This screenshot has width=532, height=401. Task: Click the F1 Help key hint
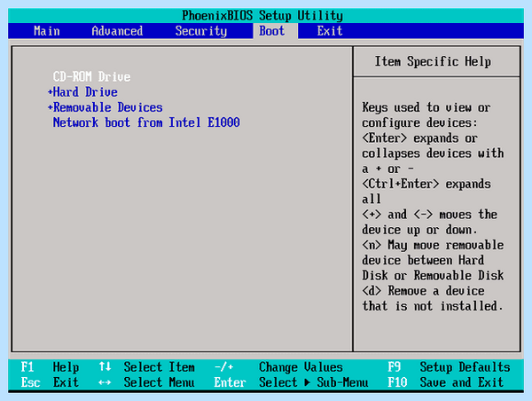50,367
